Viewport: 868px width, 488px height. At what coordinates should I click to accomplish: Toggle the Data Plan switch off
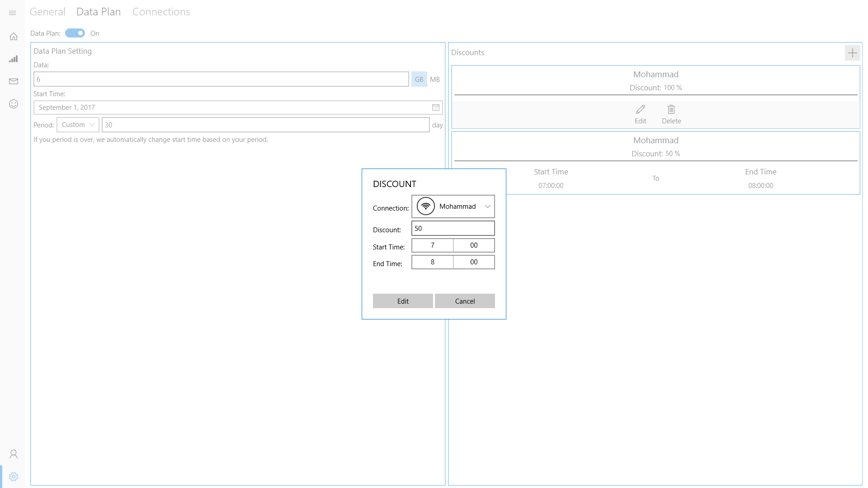tap(75, 33)
